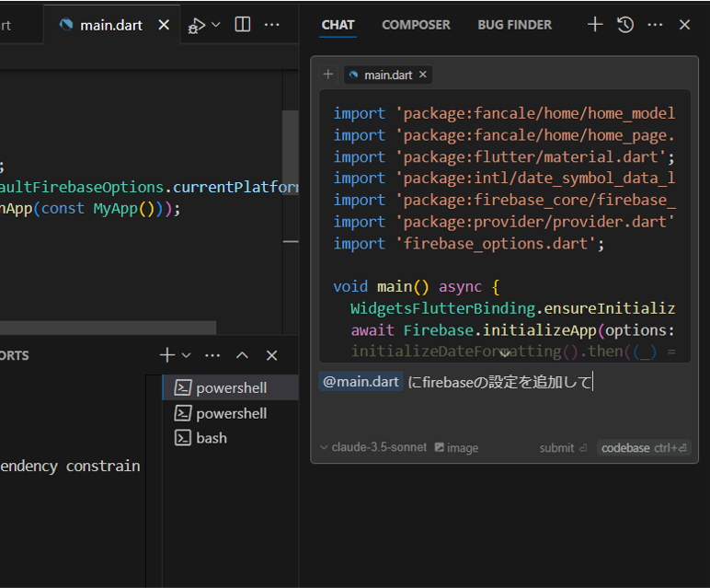
Task: Switch to the COMPOSER tab
Action: point(416,25)
